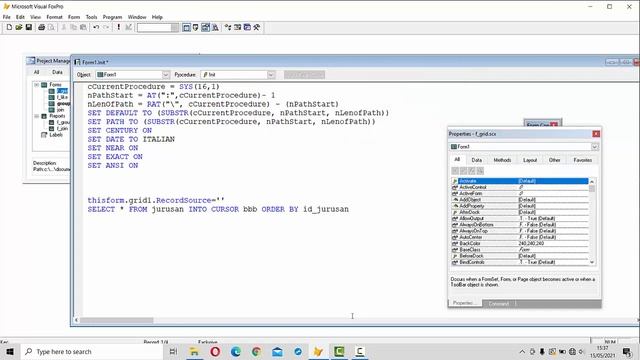640x360 pixels.
Task: Open the Program menu
Action: tap(112, 17)
